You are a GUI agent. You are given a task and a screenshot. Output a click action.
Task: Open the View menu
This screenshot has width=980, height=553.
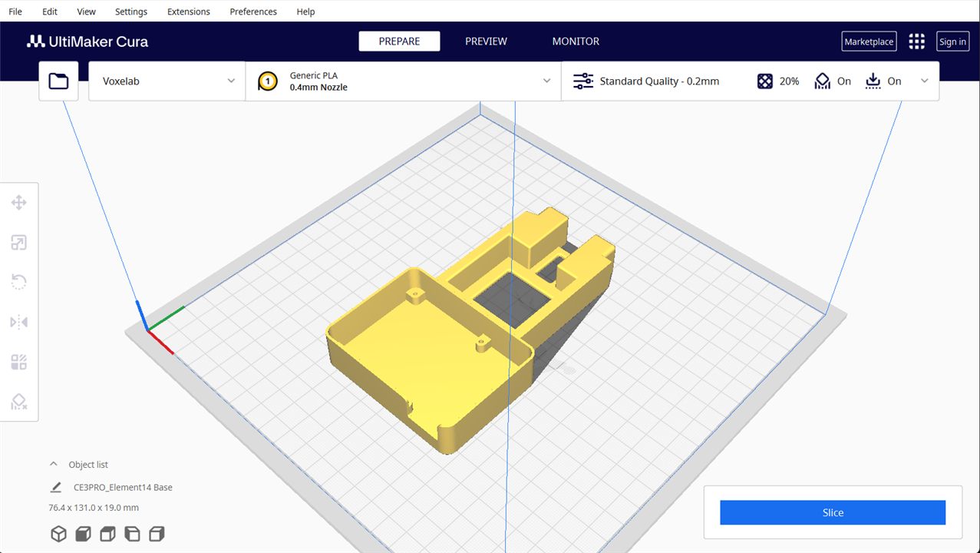[x=87, y=12]
